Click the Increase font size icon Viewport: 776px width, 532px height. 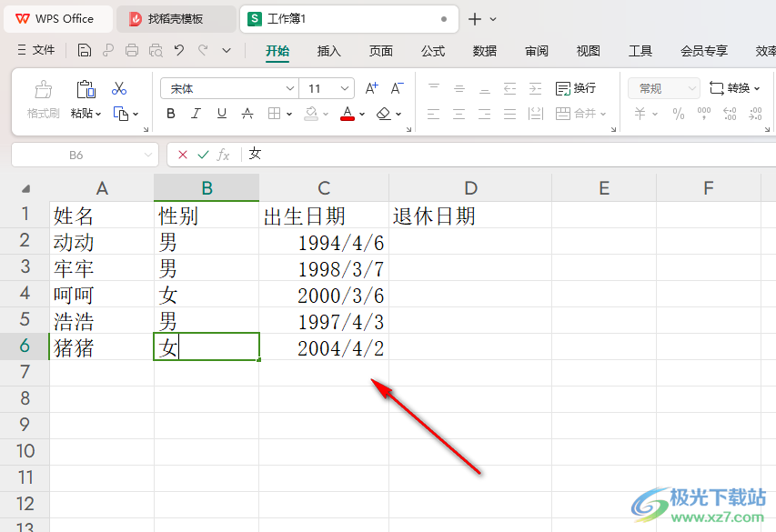(x=372, y=88)
